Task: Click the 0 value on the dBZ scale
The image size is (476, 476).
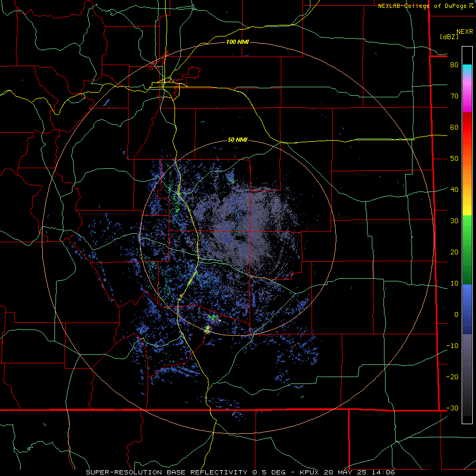Action: pyautogui.click(x=456, y=315)
